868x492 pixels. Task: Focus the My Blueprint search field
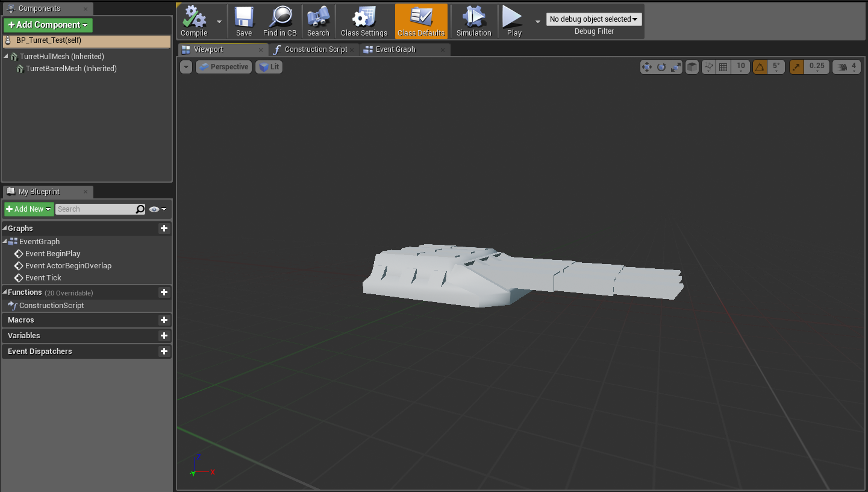(95, 209)
